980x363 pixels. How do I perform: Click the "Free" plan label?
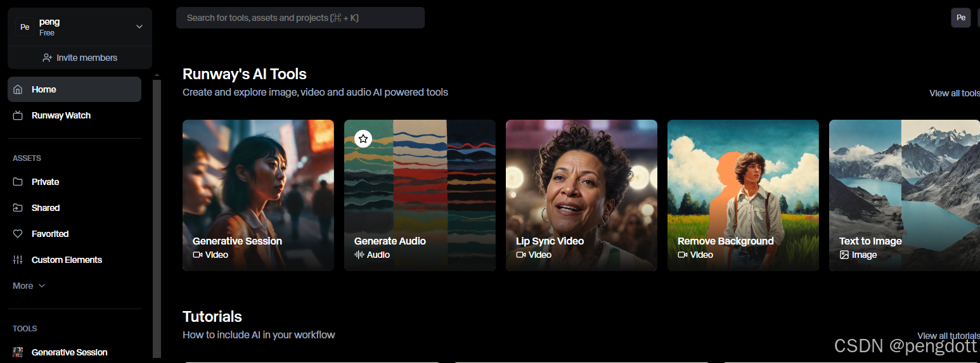[x=47, y=33]
